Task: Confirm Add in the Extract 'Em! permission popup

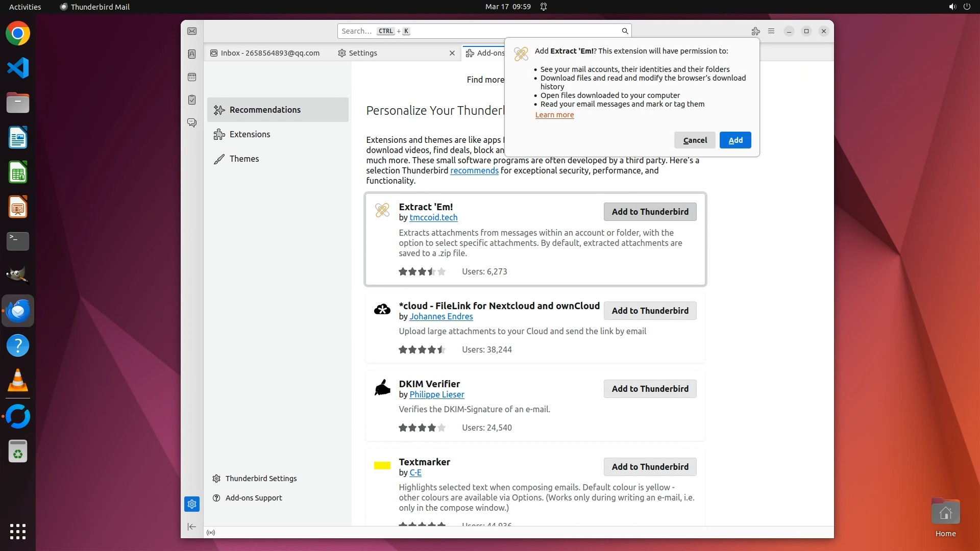Action: coord(735,140)
